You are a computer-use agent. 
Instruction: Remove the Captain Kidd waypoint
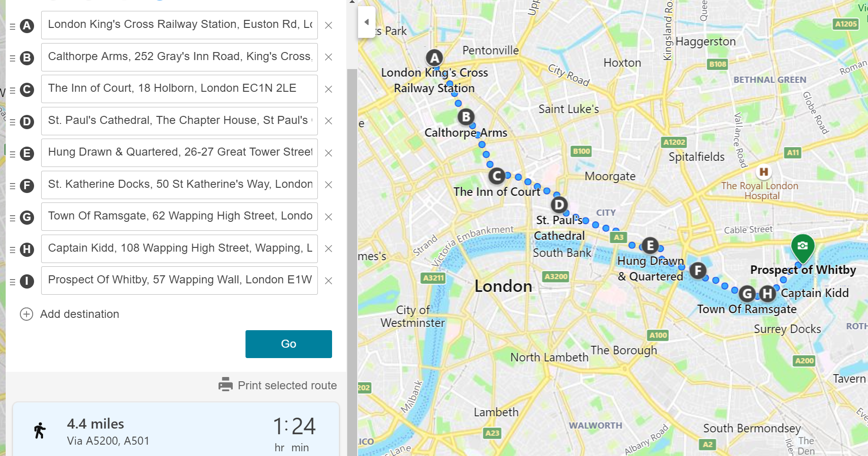click(328, 248)
